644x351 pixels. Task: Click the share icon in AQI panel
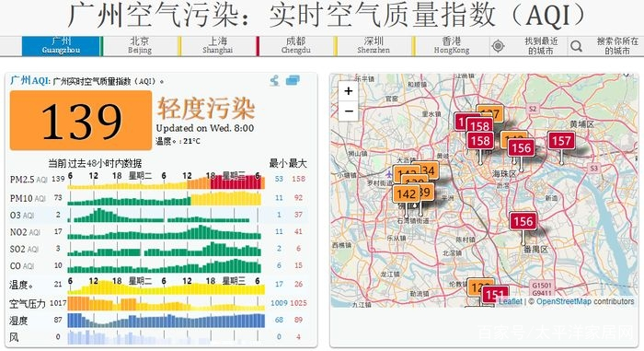coord(274,80)
